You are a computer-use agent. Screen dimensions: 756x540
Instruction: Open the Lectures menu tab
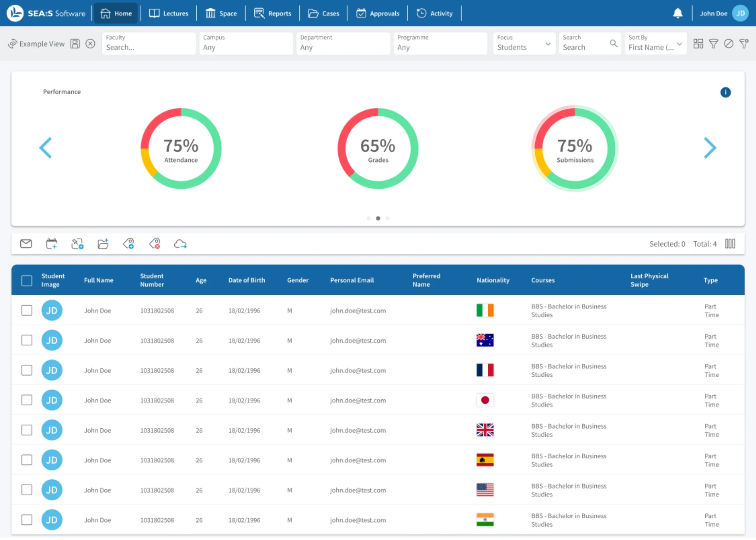(169, 13)
